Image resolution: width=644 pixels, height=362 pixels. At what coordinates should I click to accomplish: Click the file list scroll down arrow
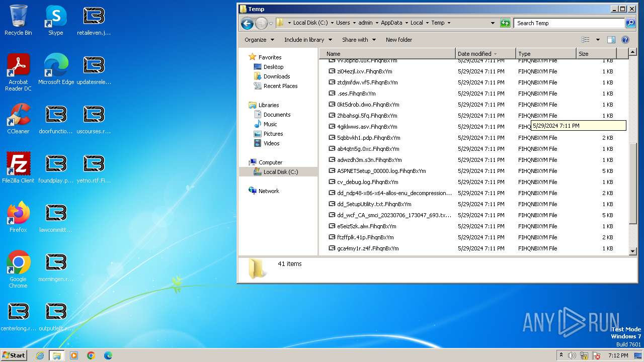pyautogui.click(x=633, y=251)
